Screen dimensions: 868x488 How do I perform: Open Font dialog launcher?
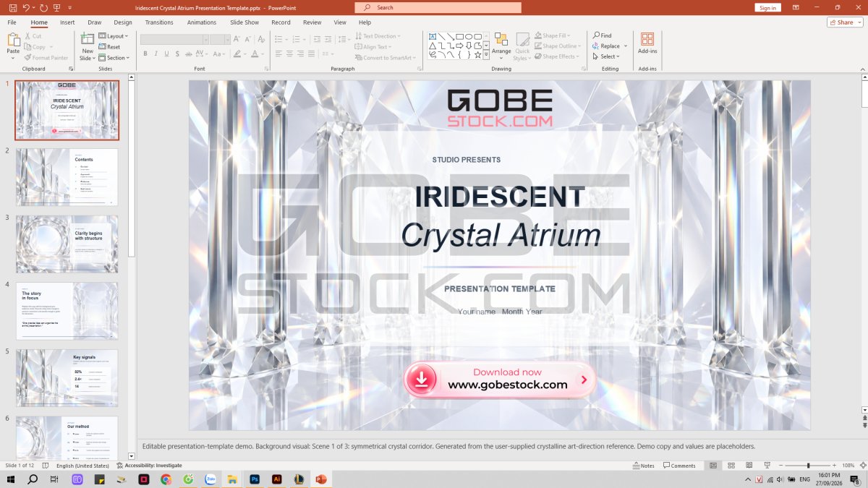point(267,69)
